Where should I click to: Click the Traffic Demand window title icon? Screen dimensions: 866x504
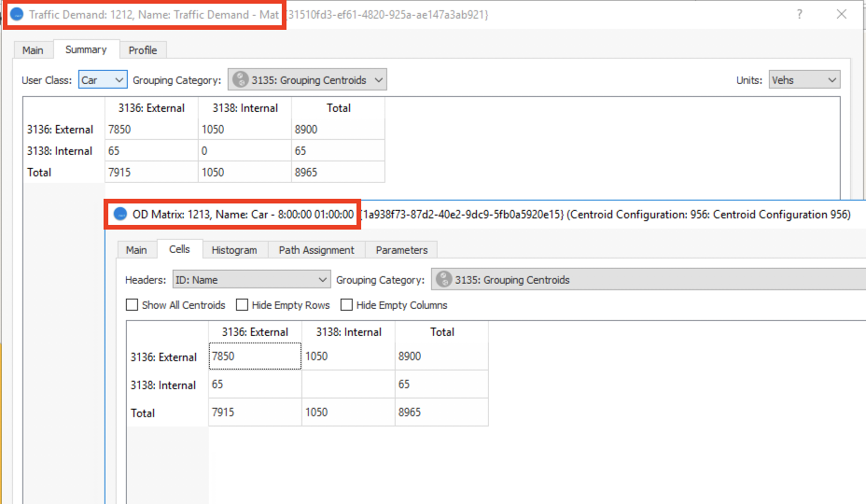(x=17, y=16)
